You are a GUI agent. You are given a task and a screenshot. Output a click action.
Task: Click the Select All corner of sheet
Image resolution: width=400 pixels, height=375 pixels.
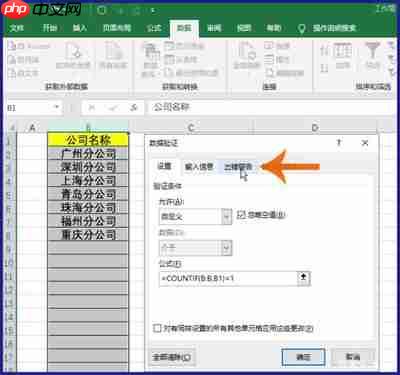(12, 127)
